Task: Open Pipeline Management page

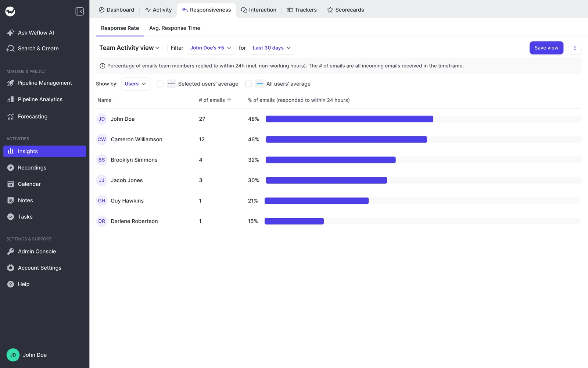Action: 45,83
